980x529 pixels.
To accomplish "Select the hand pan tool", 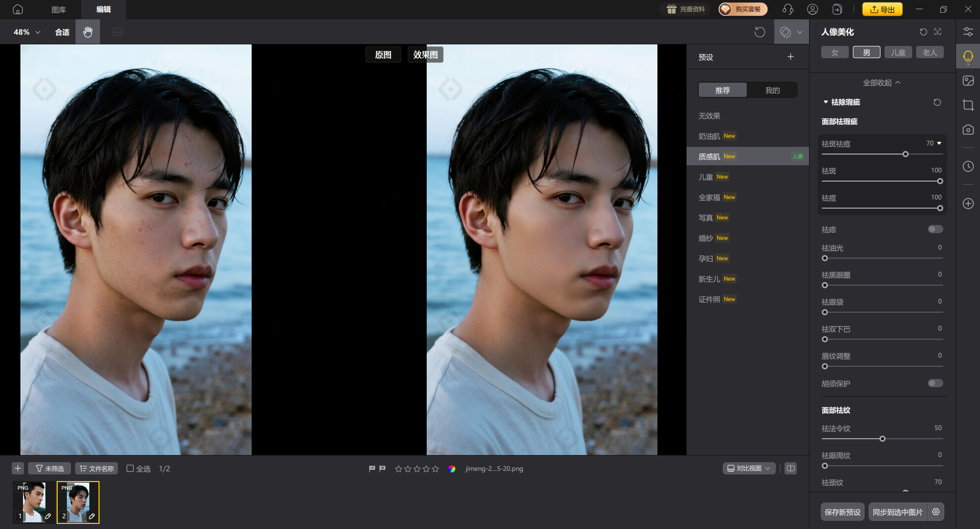I will tap(88, 32).
